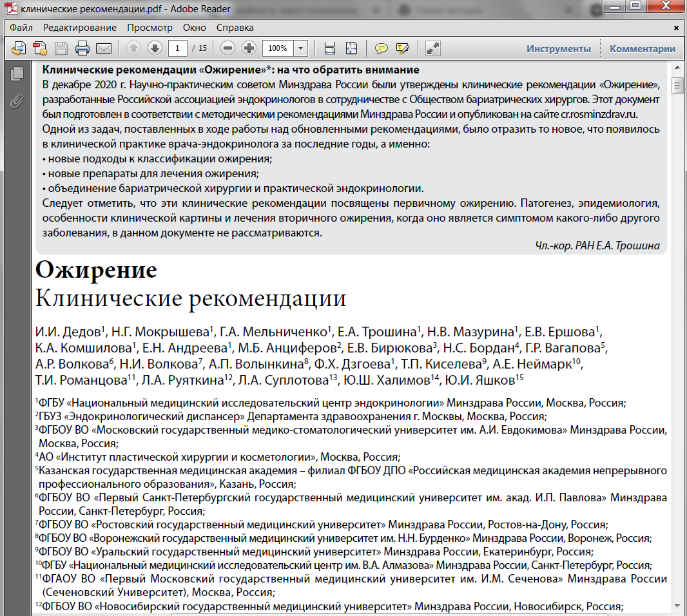Click the heading 'Ожирение'
This screenshot has width=687, height=616.
click(96, 270)
